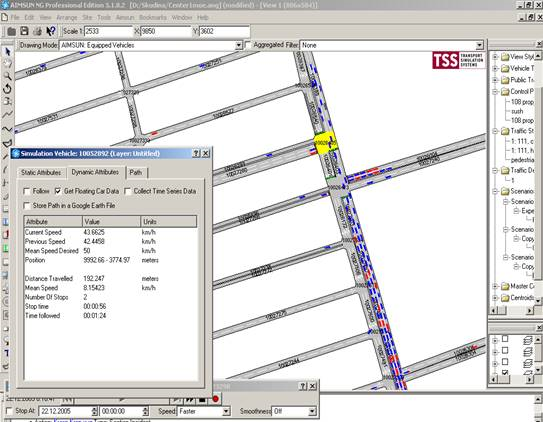Open the View Styles folder icon
The width and height of the screenshot is (543, 422).
click(505, 57)
